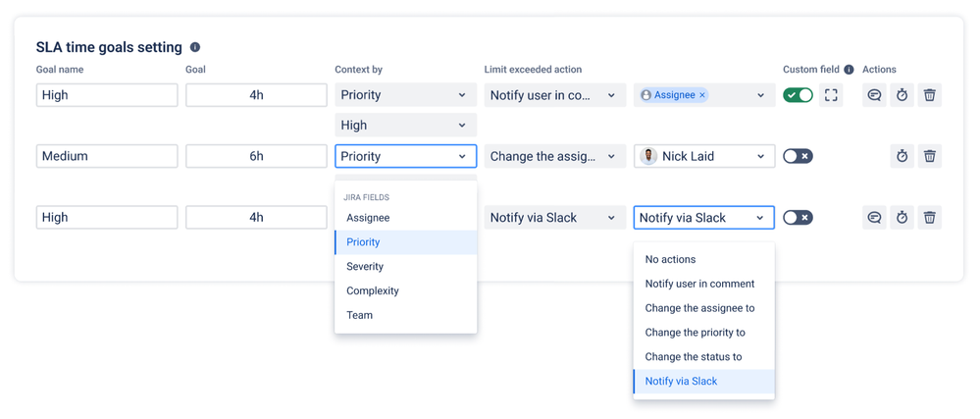Turn on the custom field toggle in the bottom row
The width and height of the screenshot is (980, 419).
pyautogui.click(x=798, y=218)
